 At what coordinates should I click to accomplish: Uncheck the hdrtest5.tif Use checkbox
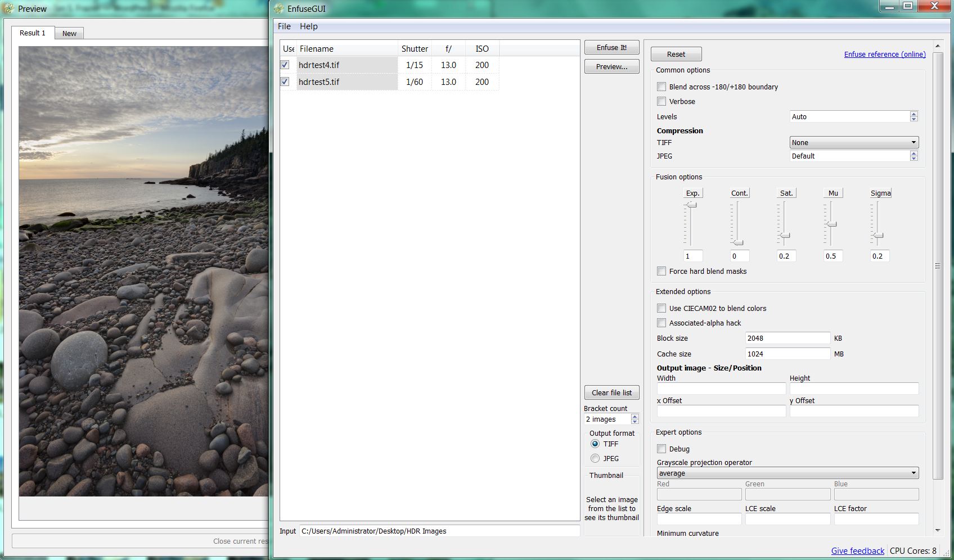[x=285, y=82]
